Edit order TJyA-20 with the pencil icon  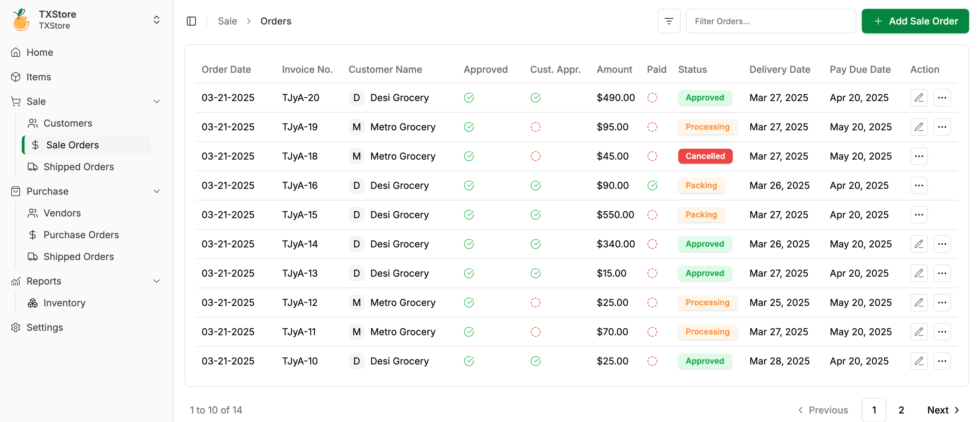tap(918, 98)
